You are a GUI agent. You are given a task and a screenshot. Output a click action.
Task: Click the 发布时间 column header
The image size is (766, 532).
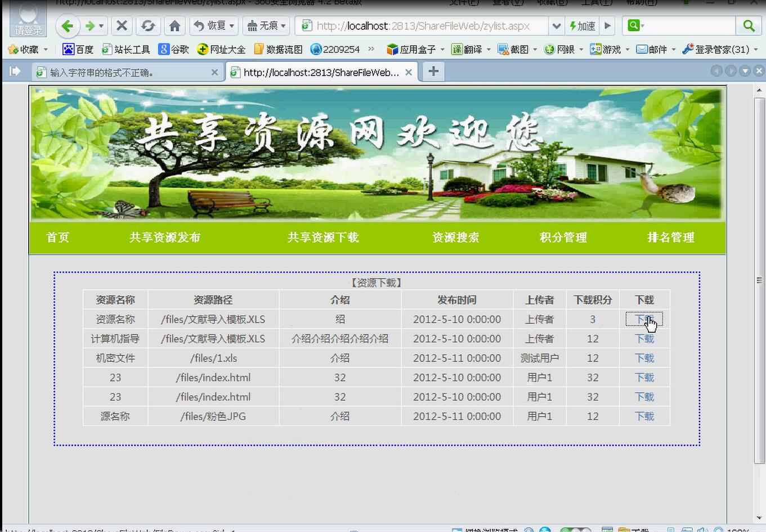pos(457,300)
